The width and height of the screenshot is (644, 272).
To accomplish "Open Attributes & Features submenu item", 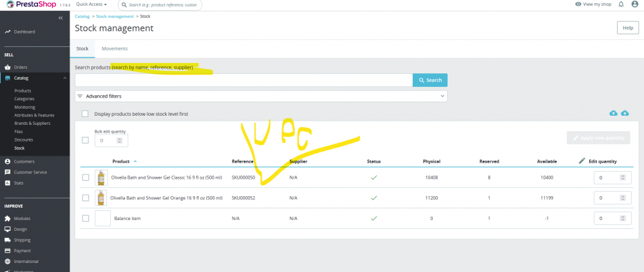I will 34,115.
